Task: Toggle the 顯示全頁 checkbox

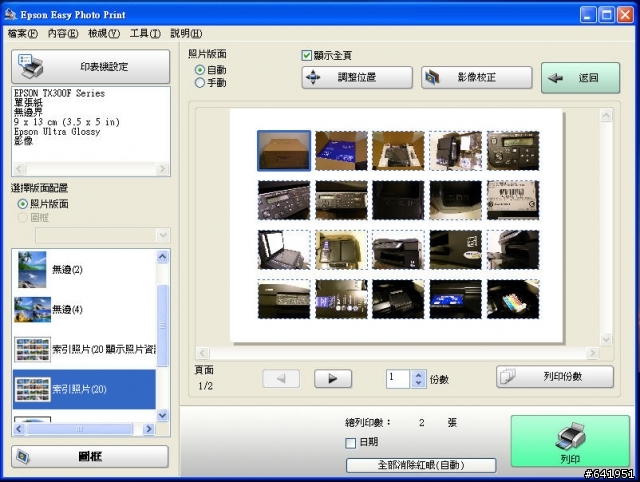Action: tap(307, 56)
